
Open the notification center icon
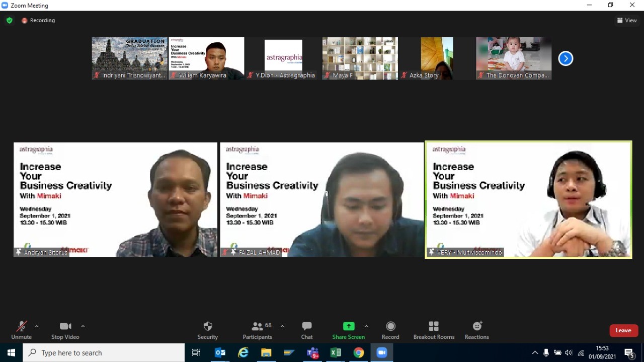click(x=629, y=353)
